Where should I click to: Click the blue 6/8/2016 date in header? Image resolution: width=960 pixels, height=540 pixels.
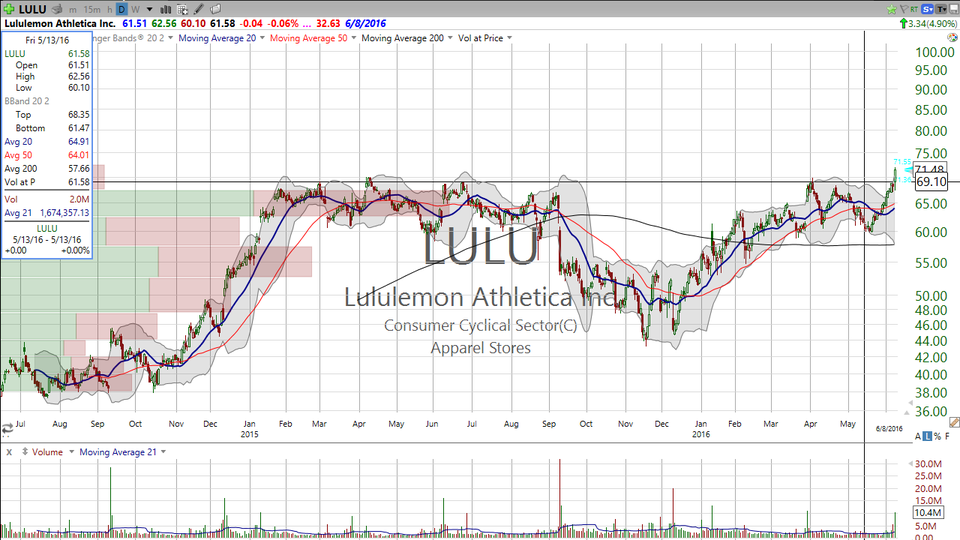click(x=366, y=23)
